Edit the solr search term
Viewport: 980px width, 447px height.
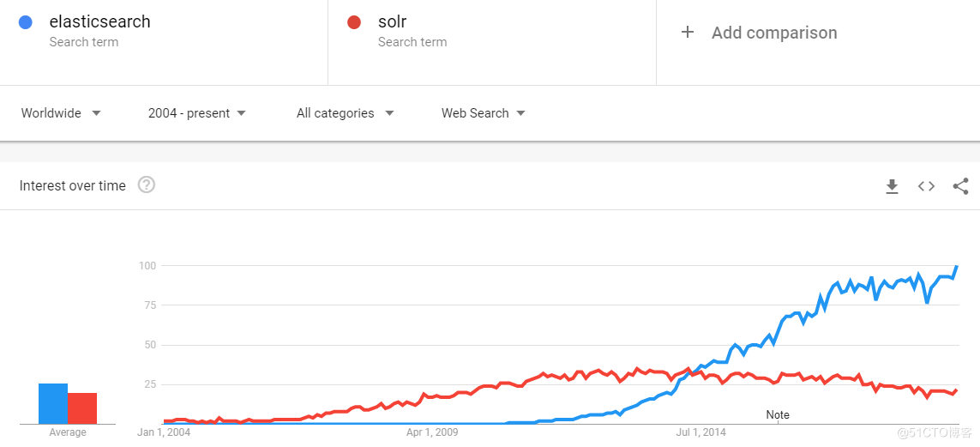(393, 21)
